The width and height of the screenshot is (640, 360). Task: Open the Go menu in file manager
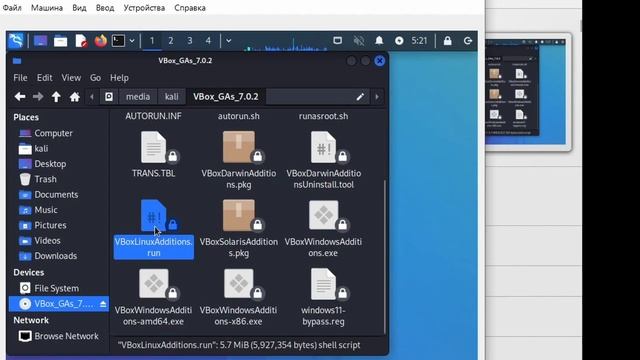pos(95,78)
